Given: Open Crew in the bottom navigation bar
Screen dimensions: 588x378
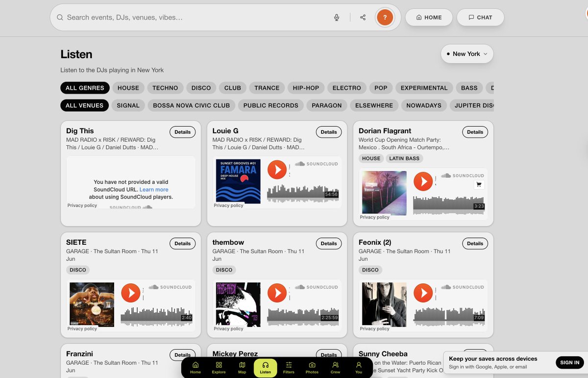Looking at the screenshot, I should click(x=335, y=368).
